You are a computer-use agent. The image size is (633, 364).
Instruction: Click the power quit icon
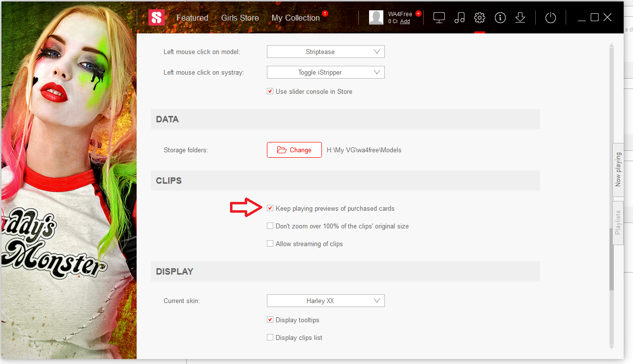[x=551, y=18]
